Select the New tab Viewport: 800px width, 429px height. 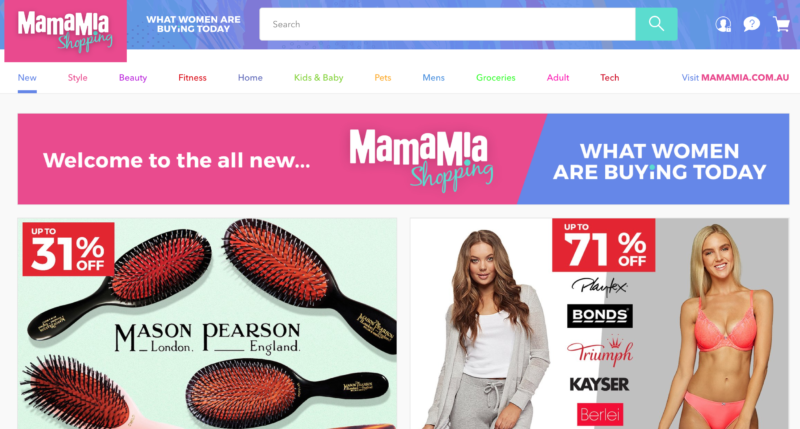pos(27,78)
